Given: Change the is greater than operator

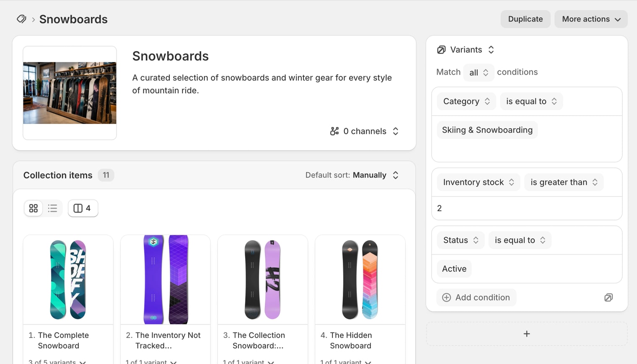Looking at the screenshot, I should tap(564, 182).
